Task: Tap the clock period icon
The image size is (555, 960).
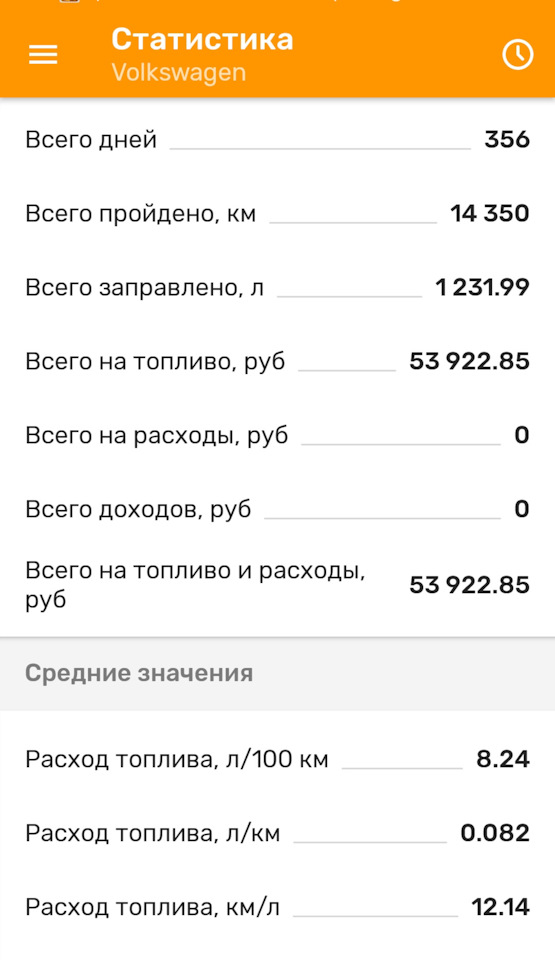Action: tap(518, 55)
